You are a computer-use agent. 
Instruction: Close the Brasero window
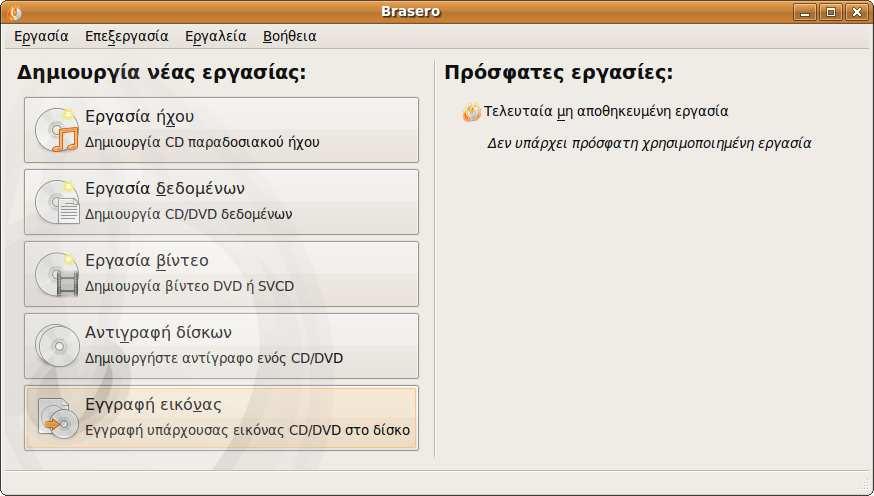[857, 12]
